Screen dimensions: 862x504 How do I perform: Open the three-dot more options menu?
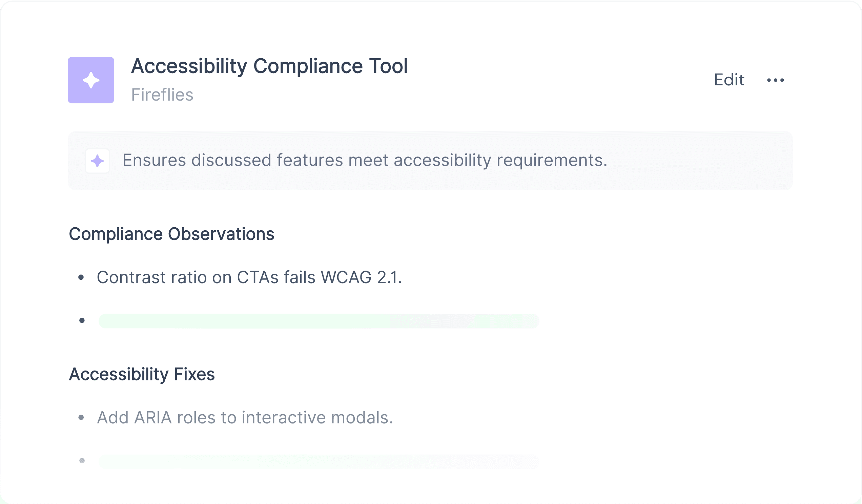pos(775,80)
